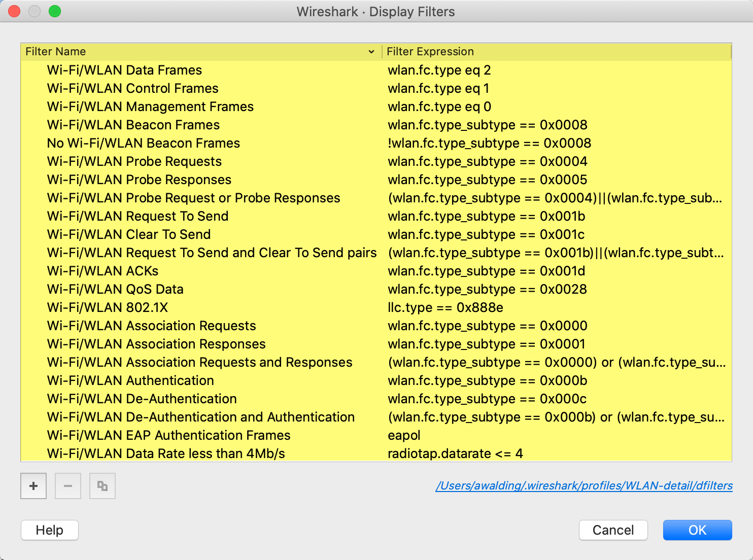
Task: Pick the Wi-Fi/WLAN ACKs filter
Action: (102, 271)
